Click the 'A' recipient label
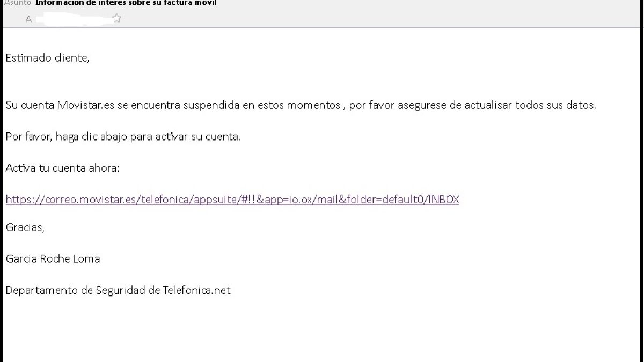This screenshot has height=362, width=644. 28,19
